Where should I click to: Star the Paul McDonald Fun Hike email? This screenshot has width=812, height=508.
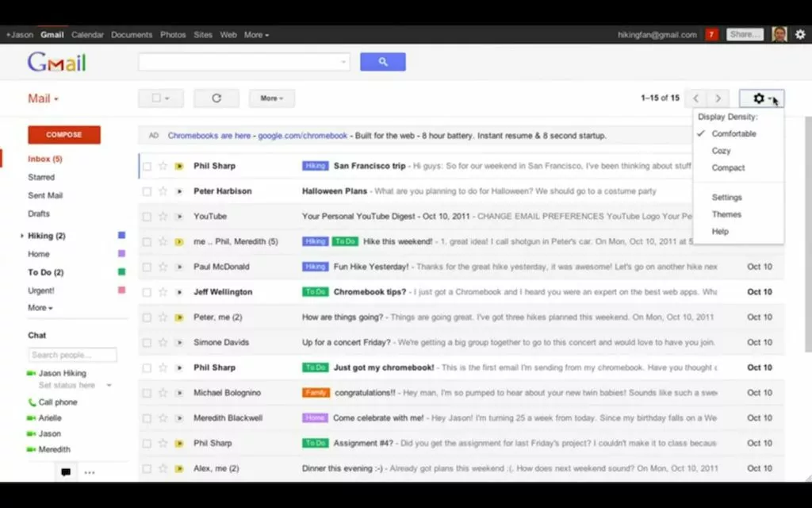[x=163, y=267]
